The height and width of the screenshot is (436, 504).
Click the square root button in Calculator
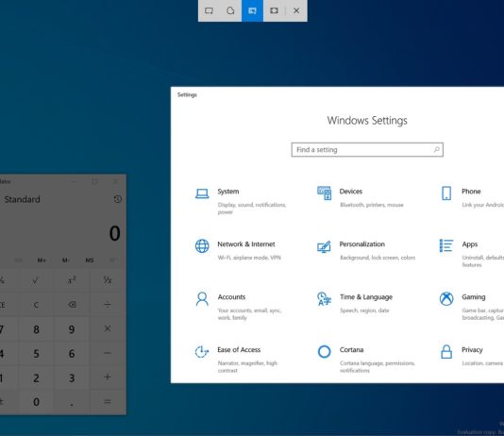35,280
